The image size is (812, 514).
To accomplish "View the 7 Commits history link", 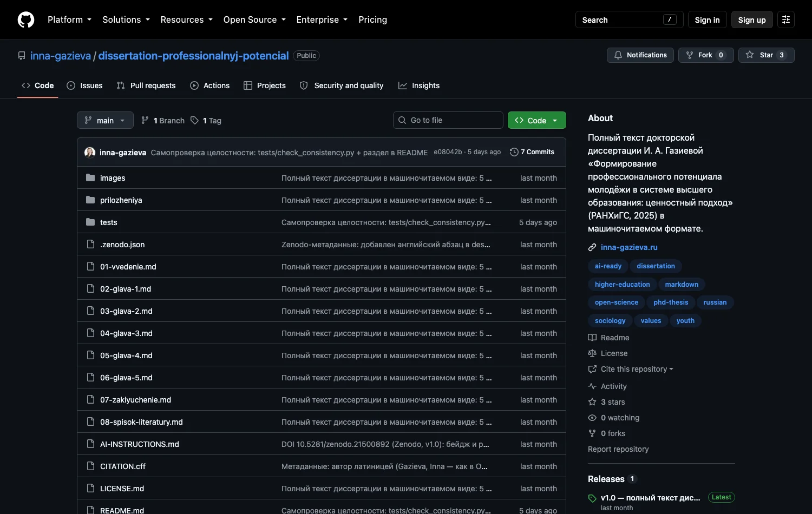I will [533, 152].
